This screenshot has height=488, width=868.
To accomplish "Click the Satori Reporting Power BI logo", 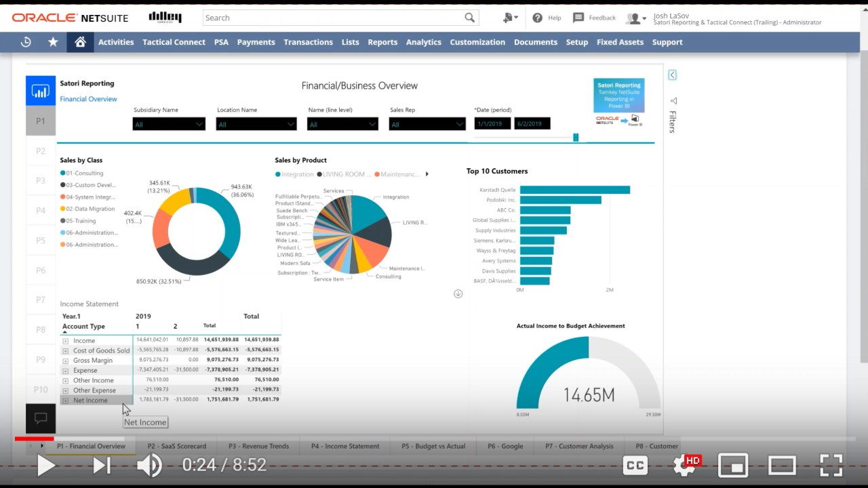I will click(618, 102).
